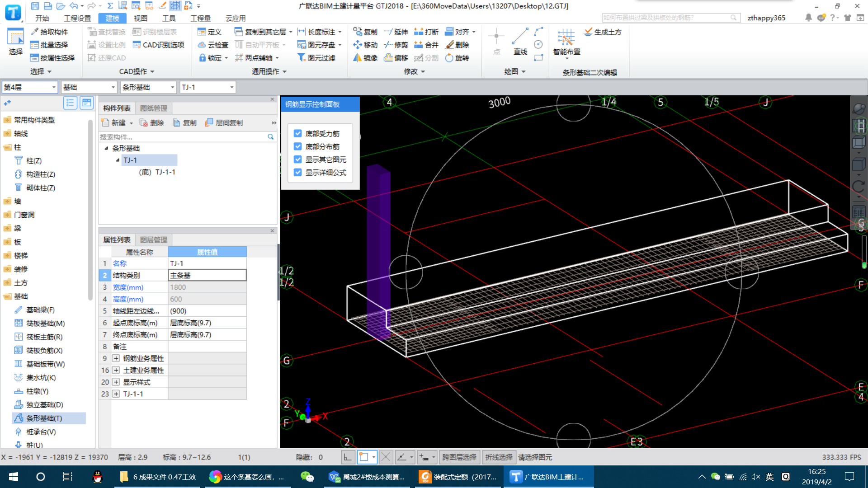Image resolution: width=868 pixels, height=488 pixels.
Task: Click the large 选择 select tool
Action: 15,42
